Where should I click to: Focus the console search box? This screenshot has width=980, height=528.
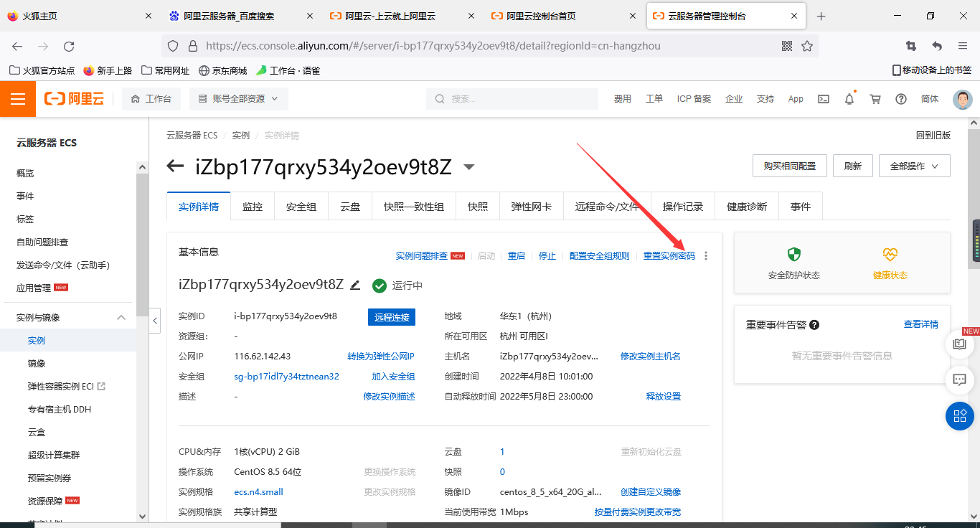click(x=512, y=99)
